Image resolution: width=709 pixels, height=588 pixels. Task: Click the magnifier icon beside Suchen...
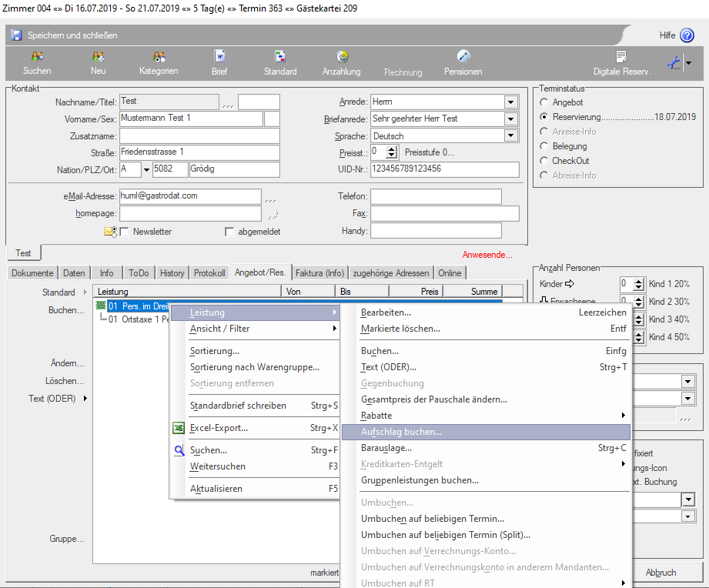(x=179, y=450)
